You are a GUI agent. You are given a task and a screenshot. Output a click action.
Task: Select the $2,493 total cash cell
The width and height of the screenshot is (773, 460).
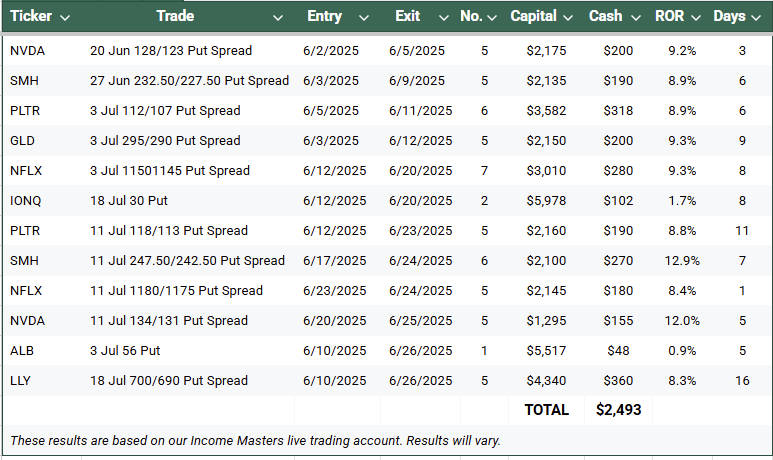click(618, 410)
